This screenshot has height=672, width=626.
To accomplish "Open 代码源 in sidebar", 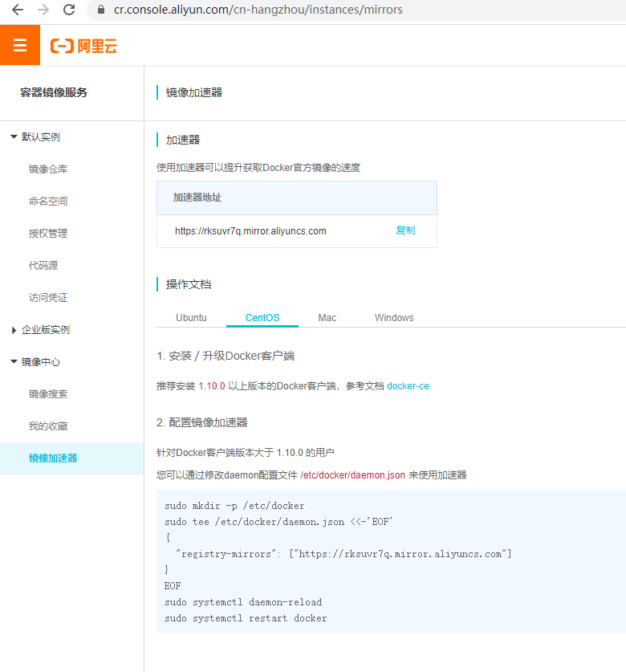I will (43, 266).
